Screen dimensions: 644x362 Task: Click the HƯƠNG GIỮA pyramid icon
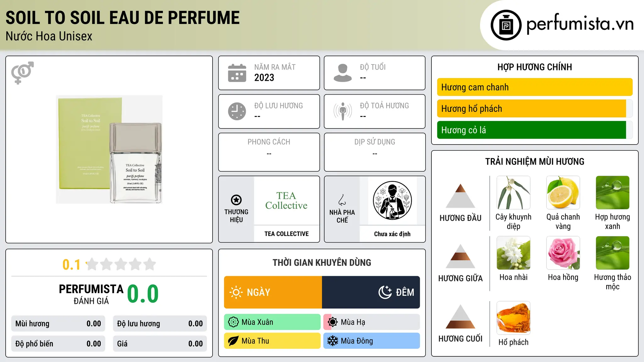pyautogui.click(x=460, y=256)
